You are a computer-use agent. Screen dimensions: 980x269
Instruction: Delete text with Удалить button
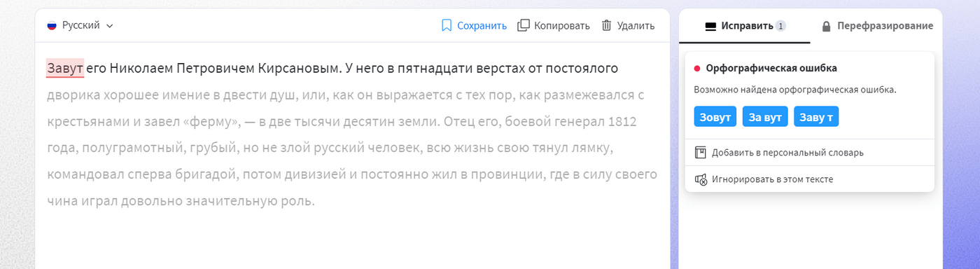(628, 25)
